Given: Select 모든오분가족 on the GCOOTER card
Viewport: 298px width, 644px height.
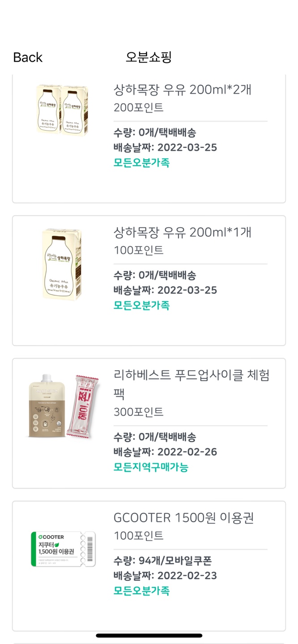Looking at the screenshot, I should pos(141,590).
